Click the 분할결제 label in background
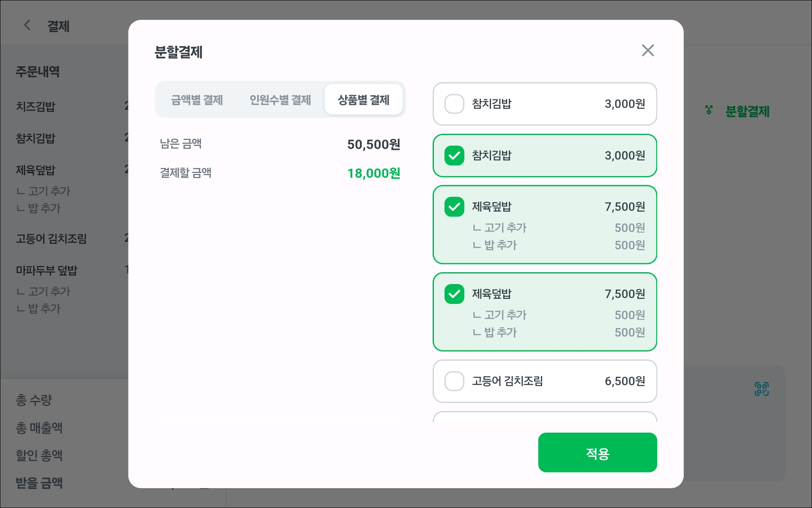This screenshot has height=508, width=812. coord(747,111)
